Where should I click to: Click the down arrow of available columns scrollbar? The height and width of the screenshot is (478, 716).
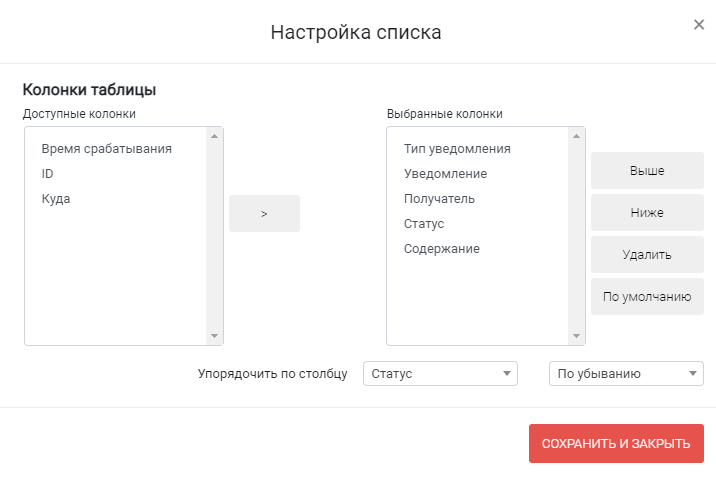pyautogui.click(x=215, y=336)
